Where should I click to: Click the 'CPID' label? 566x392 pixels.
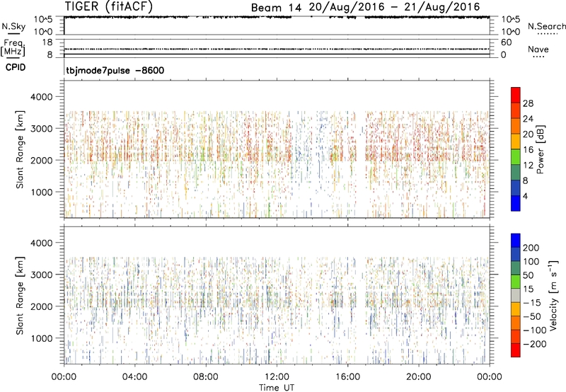(x=16, y=67)
